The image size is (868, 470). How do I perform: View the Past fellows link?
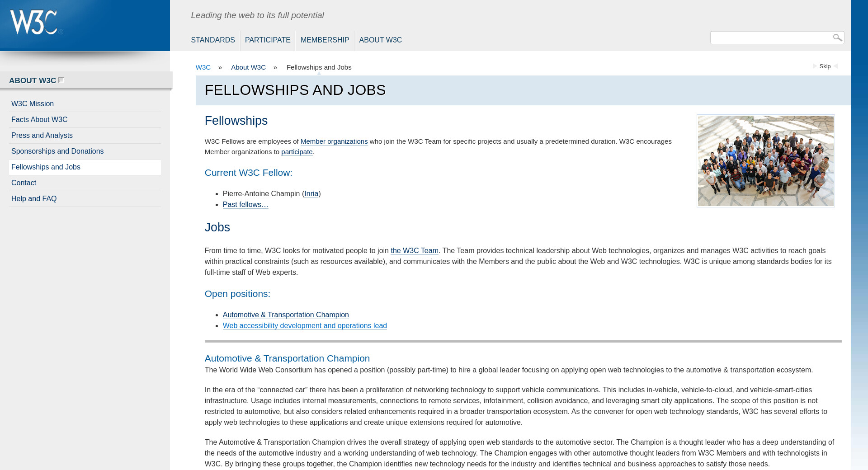point(245,205)
